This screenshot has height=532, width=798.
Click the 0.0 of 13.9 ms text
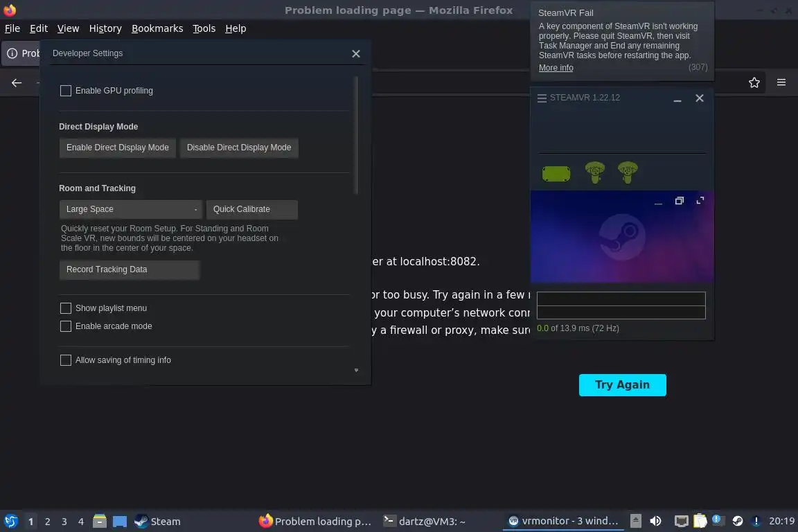point(578,328)
